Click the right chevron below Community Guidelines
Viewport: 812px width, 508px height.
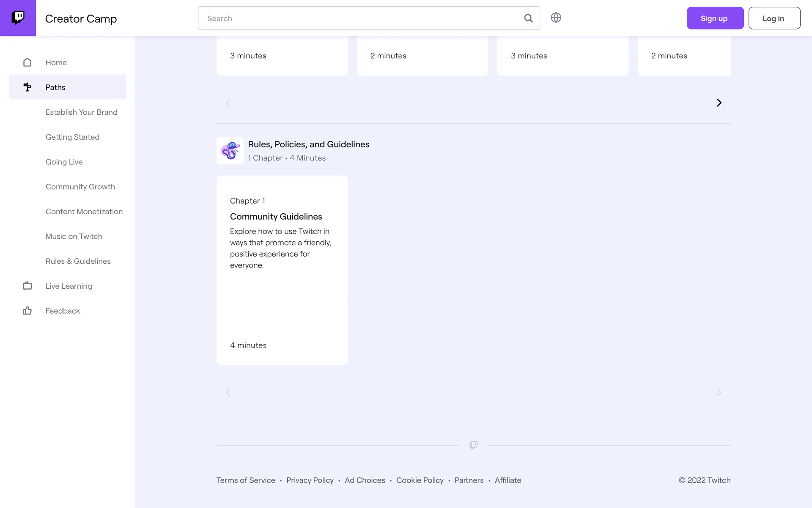(719, 392)
